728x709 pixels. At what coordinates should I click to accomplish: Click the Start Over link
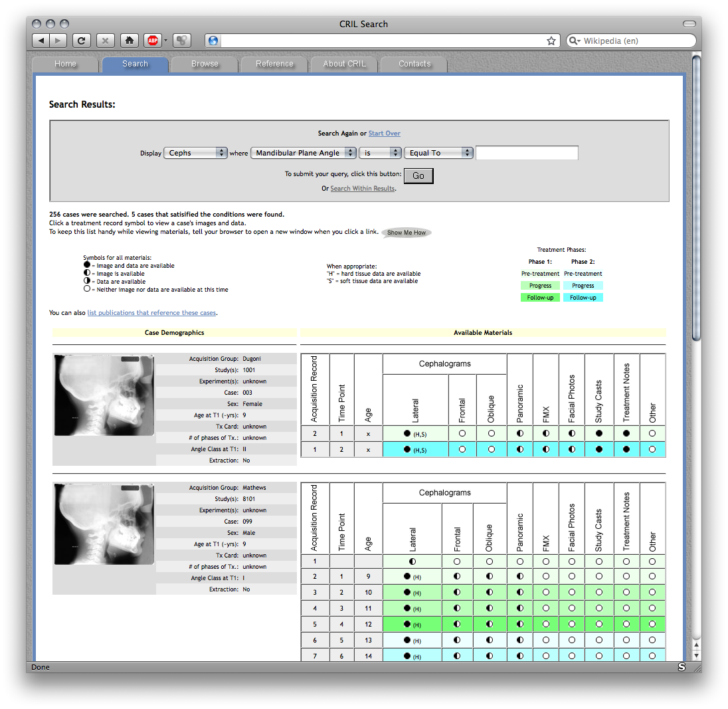coord(384,134)
